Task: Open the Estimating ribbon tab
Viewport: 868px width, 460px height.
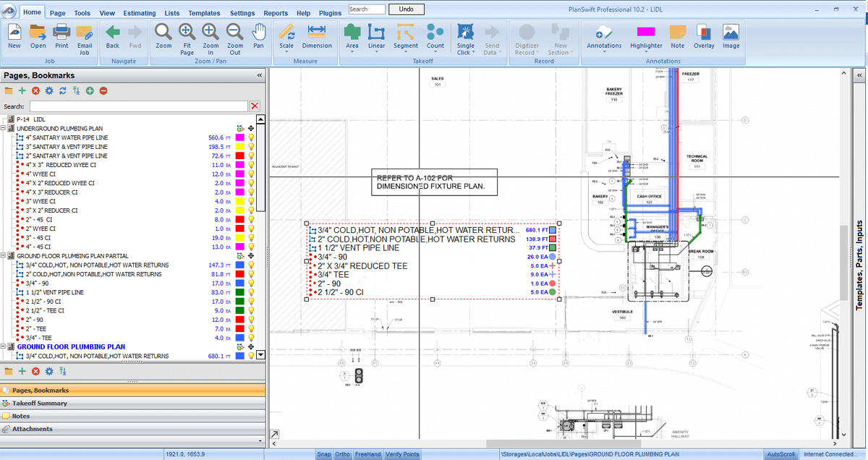Action: [139, 13]
